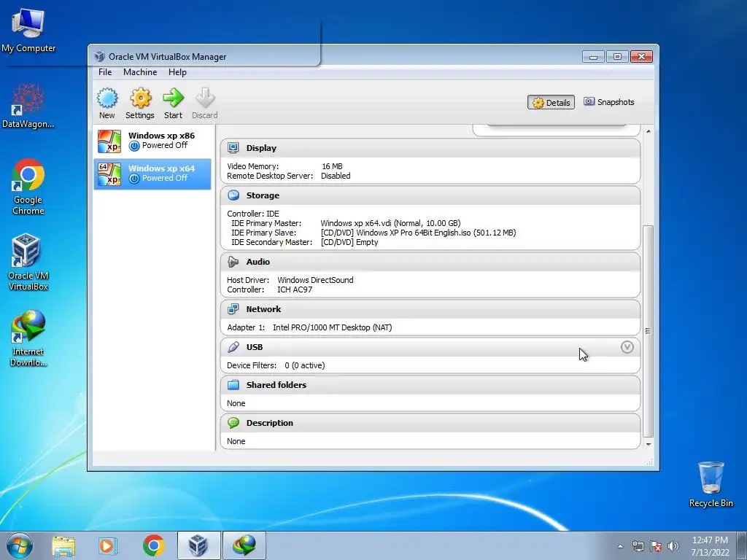Screen dimensions: 747x560
Task: Click the 16 MB video memory value
Action: [x=332, y=166]
